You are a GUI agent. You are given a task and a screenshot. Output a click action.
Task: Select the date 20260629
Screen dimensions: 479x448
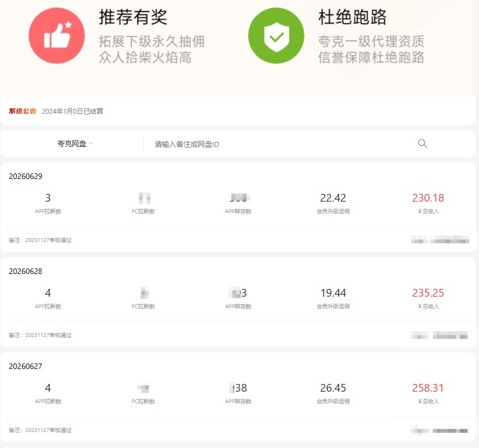pyautogui.click(x=25, y=176)
